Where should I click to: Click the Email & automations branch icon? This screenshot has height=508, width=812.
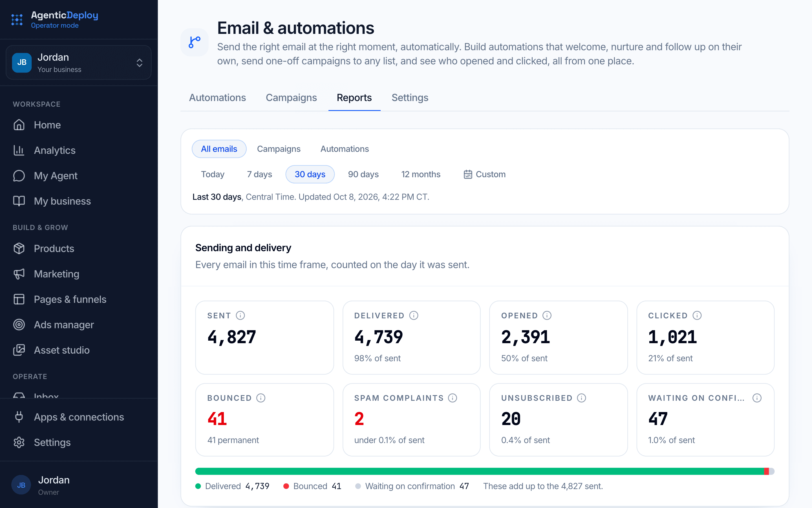[195, 42]
